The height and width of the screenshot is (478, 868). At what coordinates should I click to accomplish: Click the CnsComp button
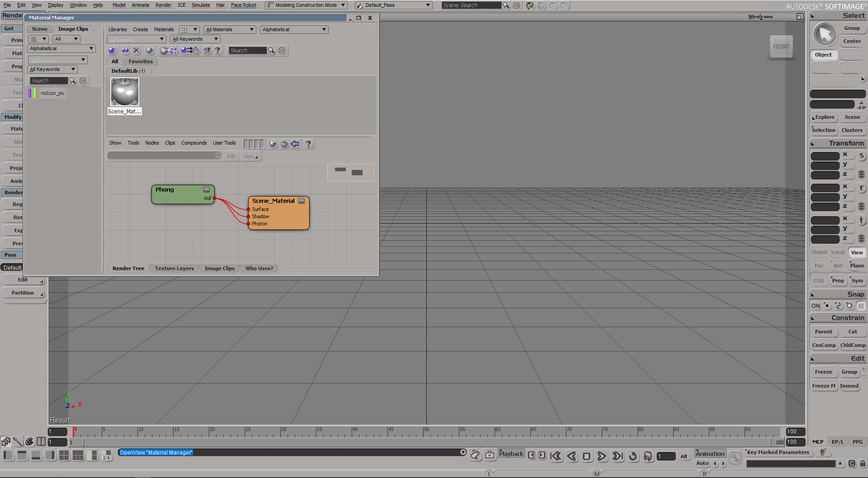pos(824,345)
